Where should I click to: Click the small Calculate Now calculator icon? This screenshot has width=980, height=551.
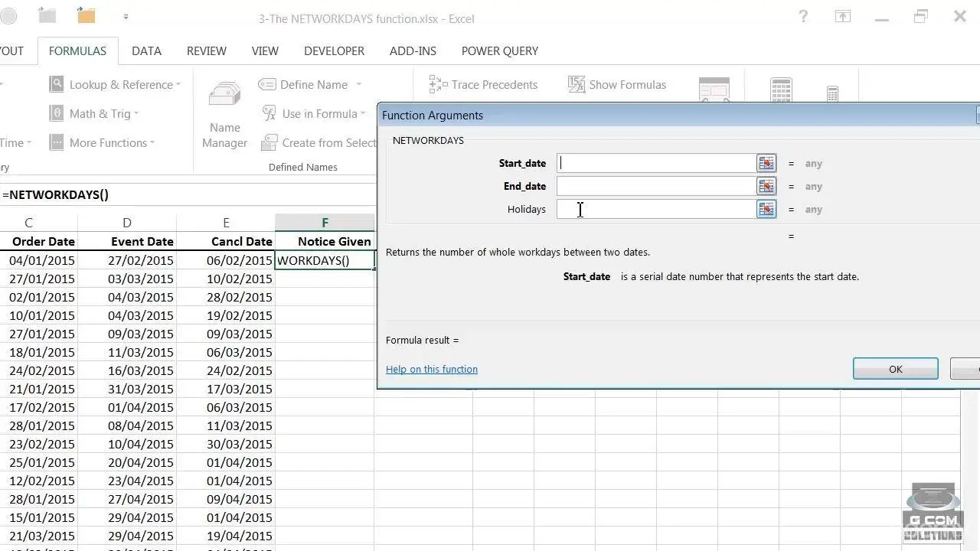tap(832, 94)
